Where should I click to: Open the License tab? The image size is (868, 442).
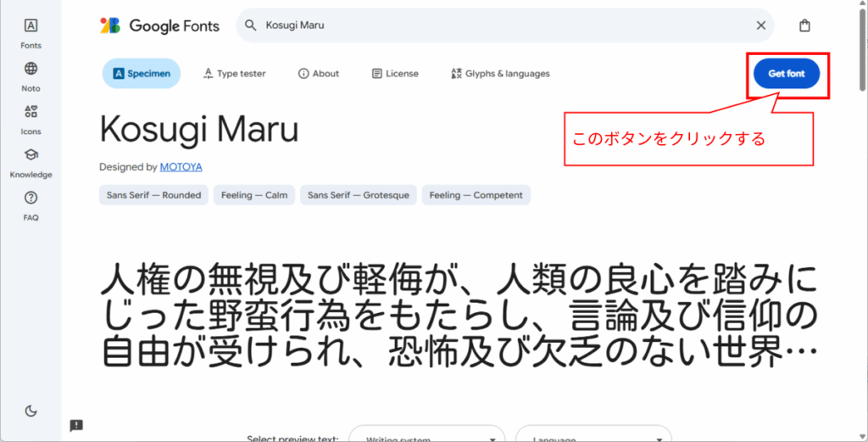pos(395,74)
